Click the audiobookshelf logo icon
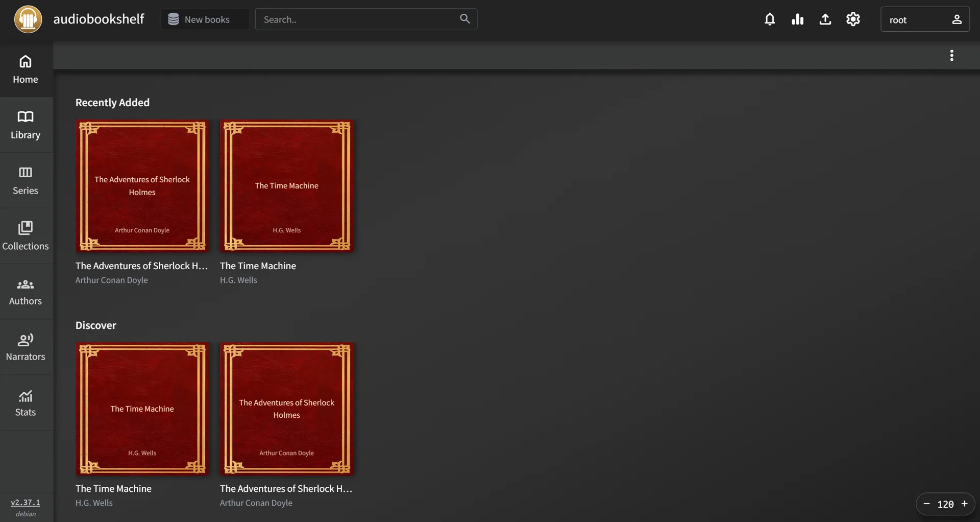Image resolution: width=980 pixels, height=522 pixels. click(x=28, y=19)
